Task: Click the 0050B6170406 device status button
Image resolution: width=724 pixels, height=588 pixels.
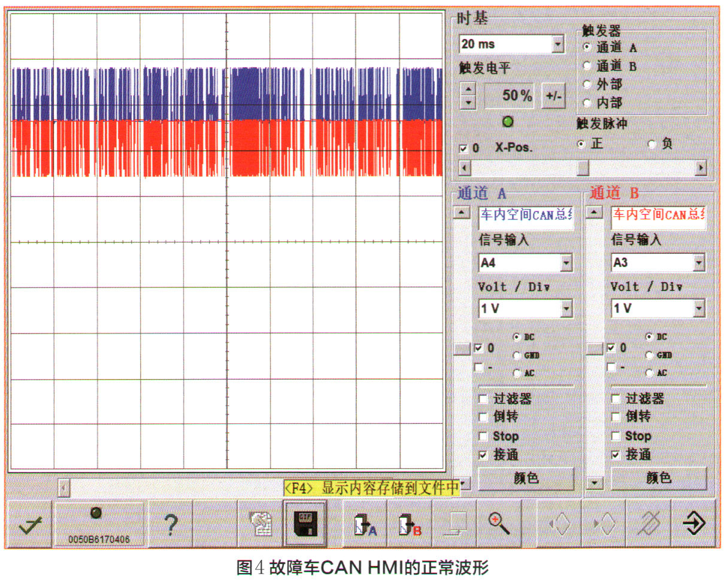Action: pyautogui.click(x=99, y=525)
